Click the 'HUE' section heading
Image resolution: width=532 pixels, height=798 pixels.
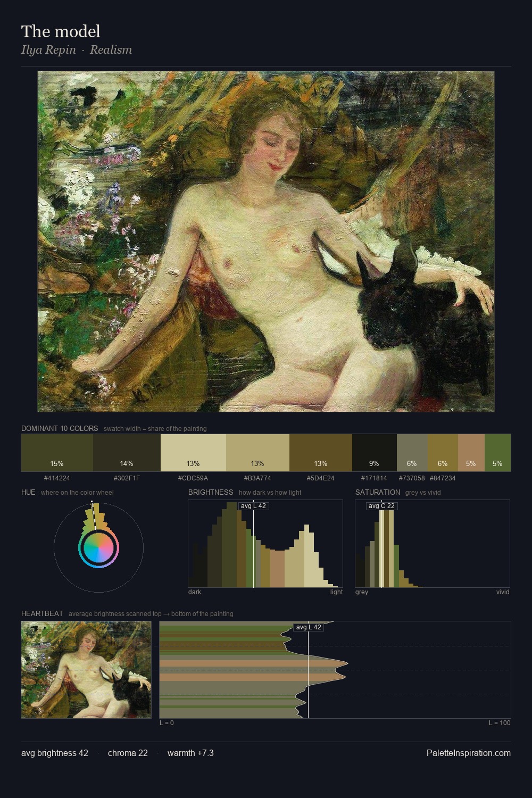(x=28, y=492)
